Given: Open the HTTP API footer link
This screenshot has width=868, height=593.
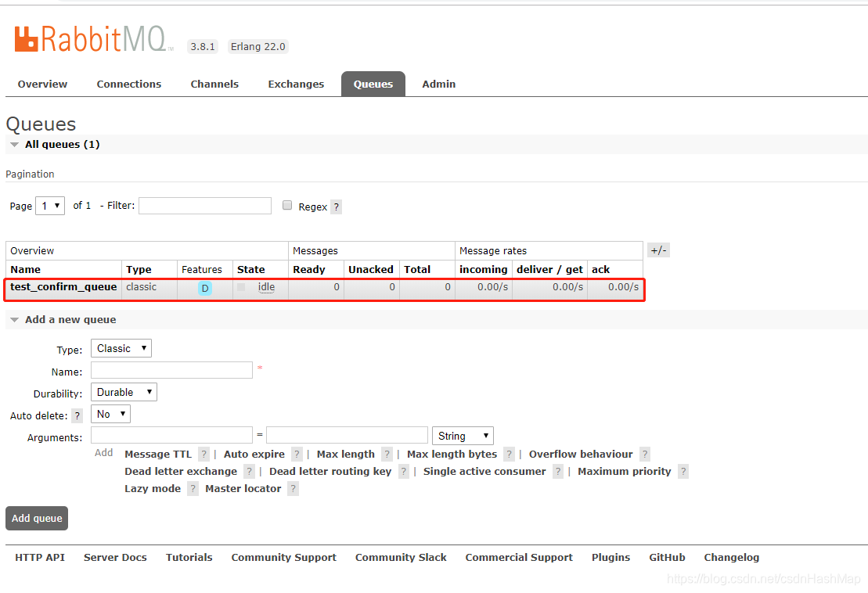Looking at the screenshot, I should (40, 558).
